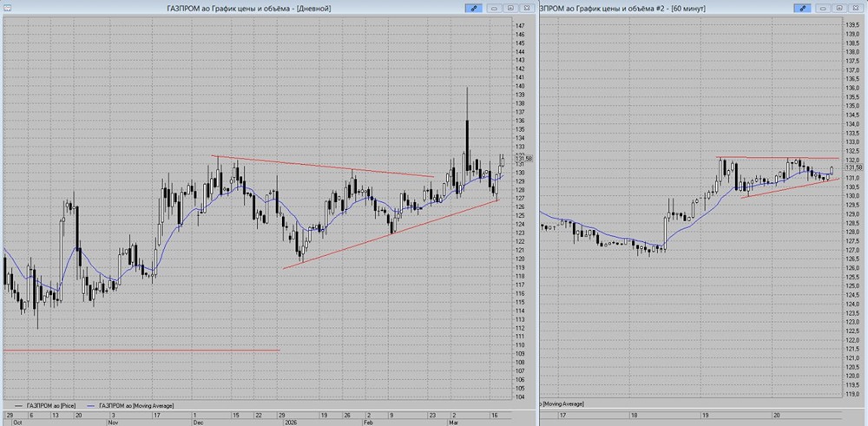The height and width of the screenshot is (426, 868).
Task: Select the upper red horizontal line on 60-minute chart
Action: (x=777, y=158)
